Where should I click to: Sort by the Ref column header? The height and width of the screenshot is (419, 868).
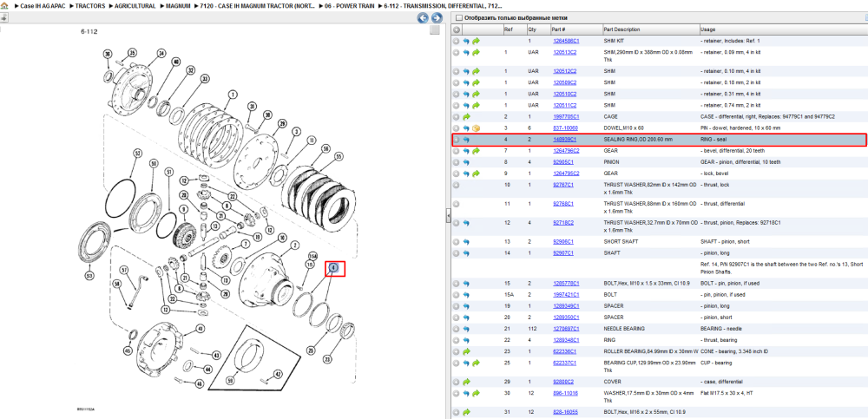515,29
